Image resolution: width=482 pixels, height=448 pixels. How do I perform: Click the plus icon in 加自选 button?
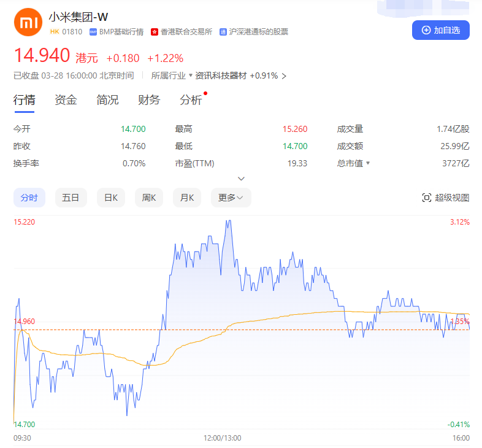point(426,30)
